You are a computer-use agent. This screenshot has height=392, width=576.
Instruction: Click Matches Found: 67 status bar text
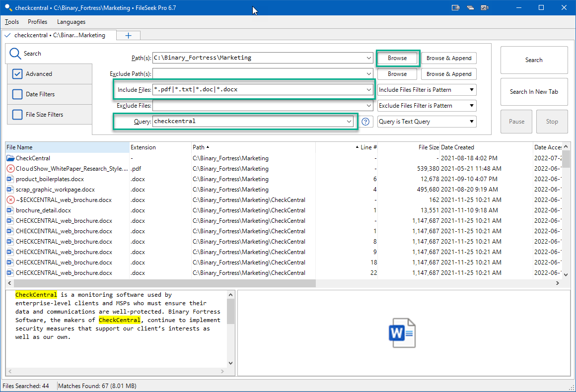point(97,386)
